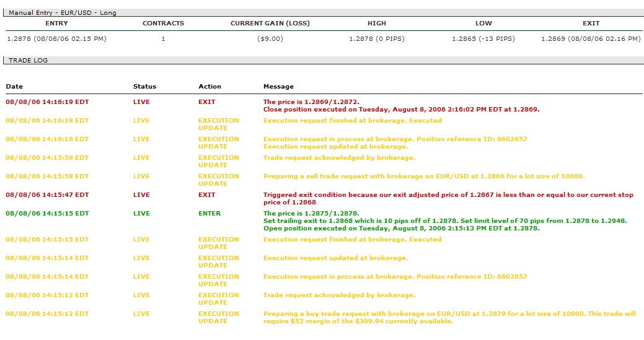The height and width of the screenshot is (340, 644).
Task: Select the low value 1.2865 (-13 PIPS)
Action: coord(483,38)
